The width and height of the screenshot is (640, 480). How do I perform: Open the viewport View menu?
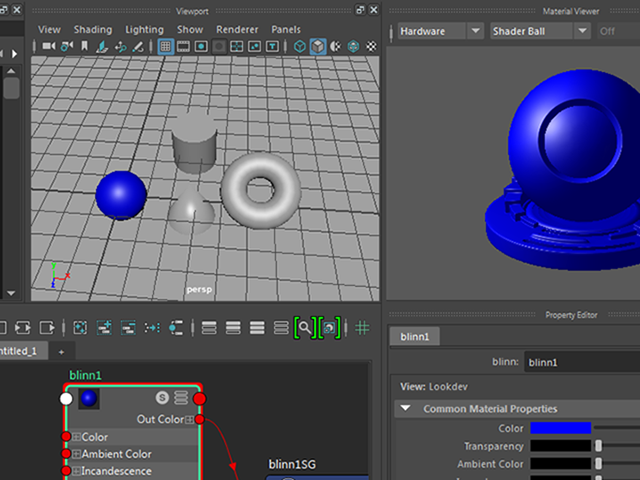point(49,30)
